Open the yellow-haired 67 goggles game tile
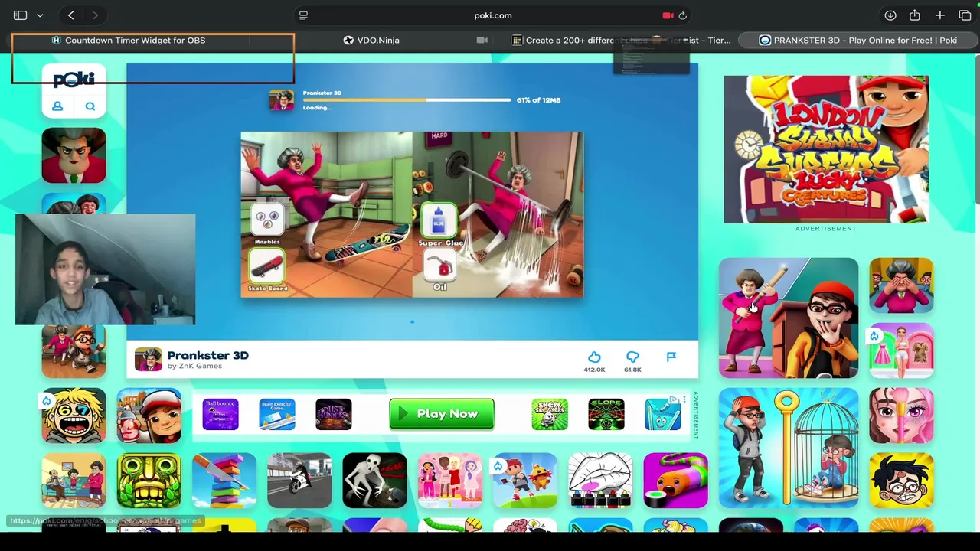This screenshot has height=551, width=980. pyautogui.click(x=73, y=416)
